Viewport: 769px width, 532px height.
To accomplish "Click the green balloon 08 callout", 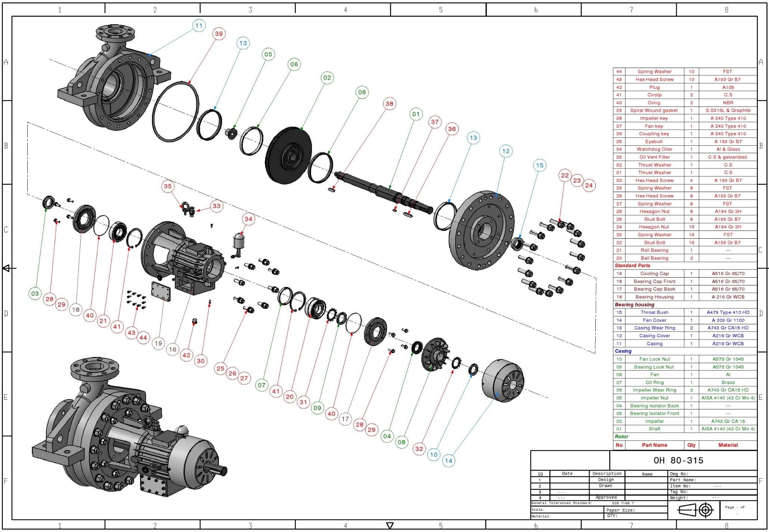I will pos(401,442).
